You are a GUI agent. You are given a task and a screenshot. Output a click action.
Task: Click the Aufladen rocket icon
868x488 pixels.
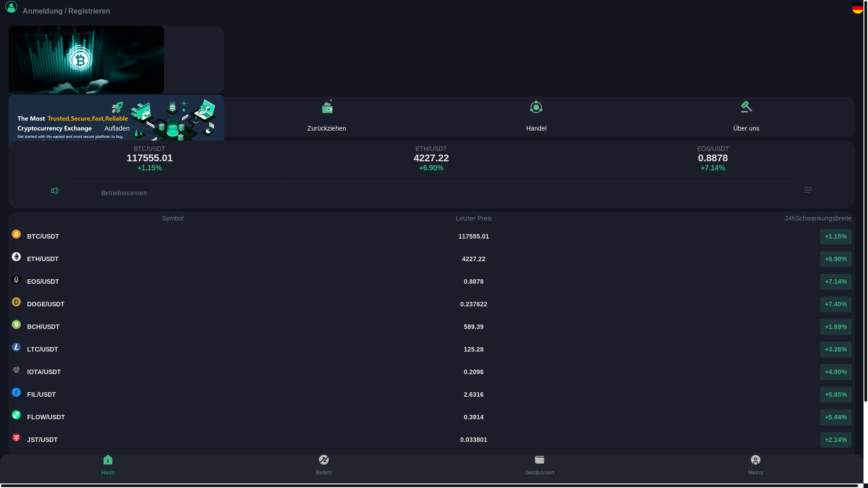pos(117,108)
